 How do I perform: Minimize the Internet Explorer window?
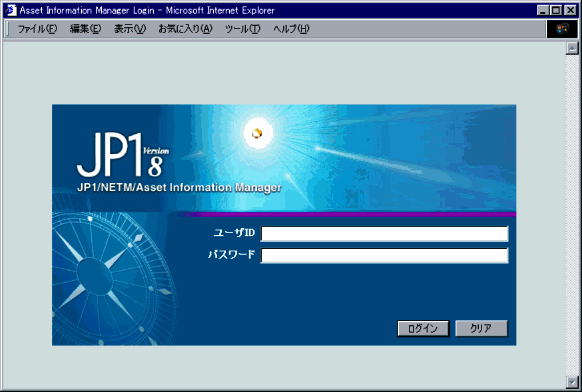tap(543, 10)
